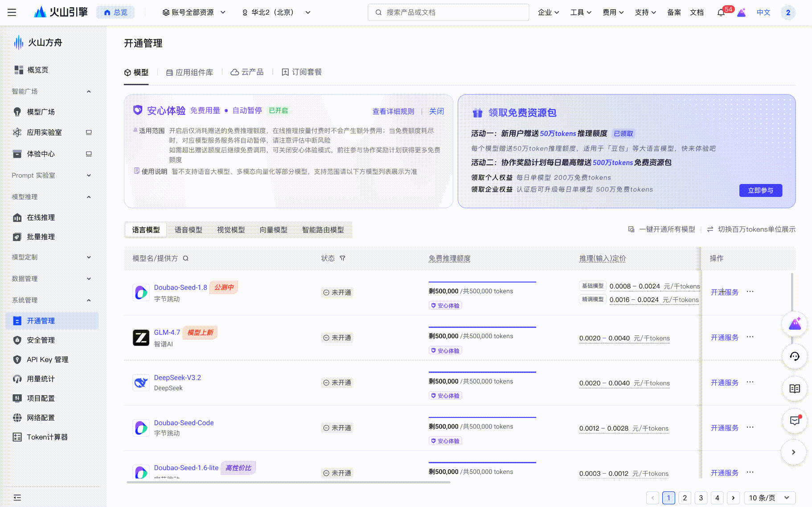Open the hamburger menu at top left
The height and width of the screenshot is (507, 812).
pos(12,12)
